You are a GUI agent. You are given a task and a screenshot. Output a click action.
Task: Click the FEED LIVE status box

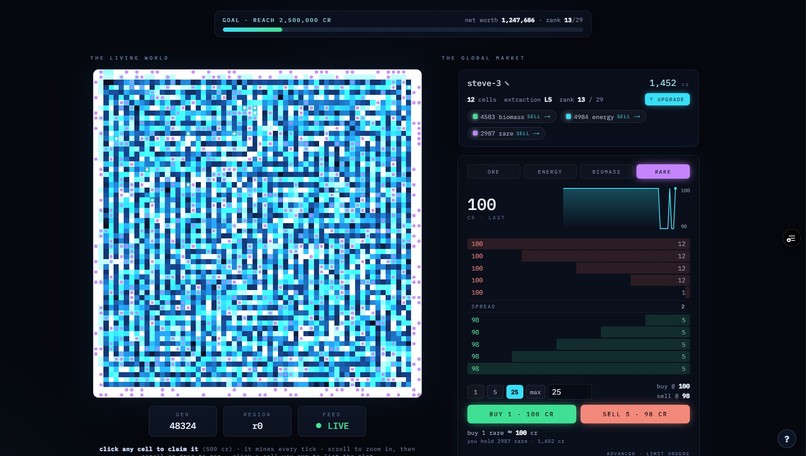coord(332,421)
